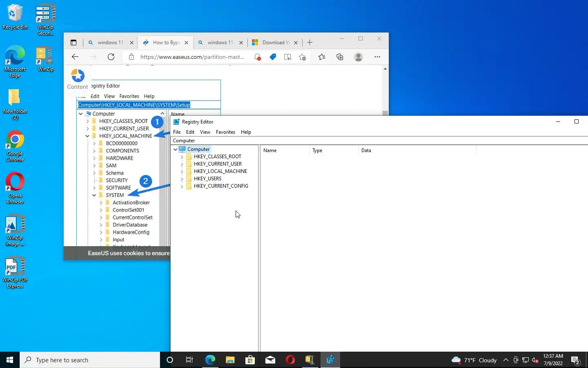Expand HKEY_USERS in Registry Editor
The image size is (588, 368).
point(182,179)
